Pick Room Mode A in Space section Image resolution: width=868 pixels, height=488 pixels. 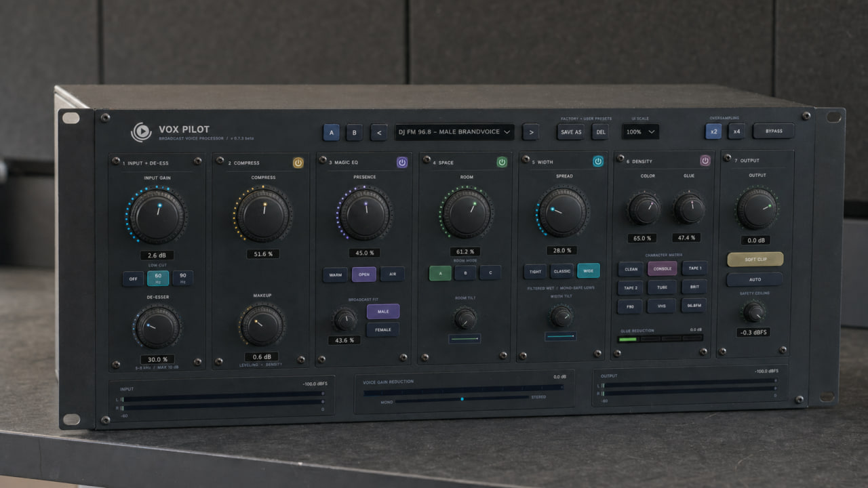click(x=440, y=273)
